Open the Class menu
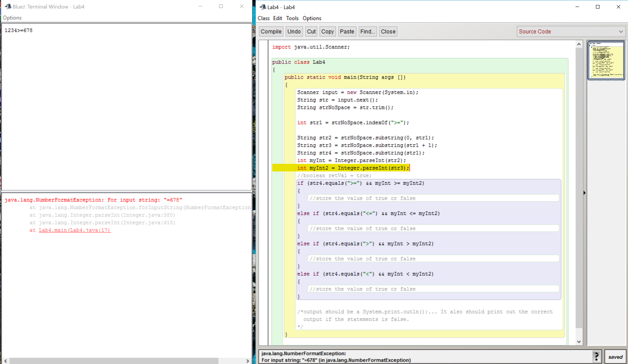Image resolution: width=628 pixels, height=364 pixels. point(263,18)
